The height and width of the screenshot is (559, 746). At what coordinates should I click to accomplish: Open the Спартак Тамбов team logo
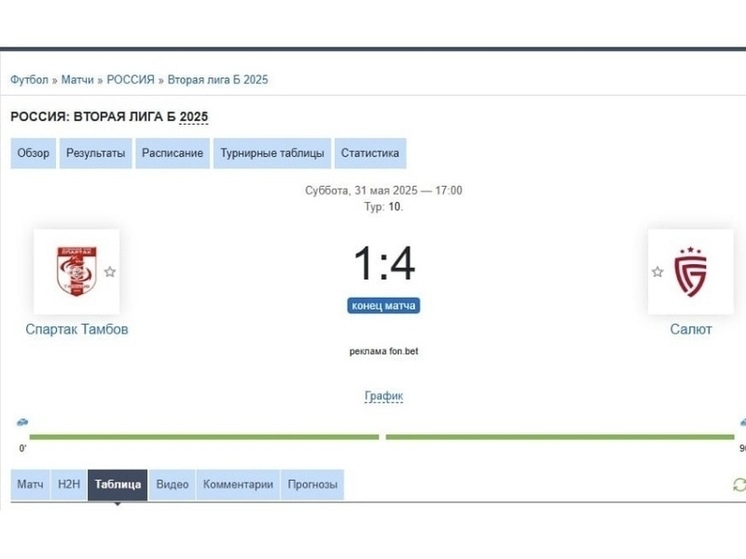(77, 271)
